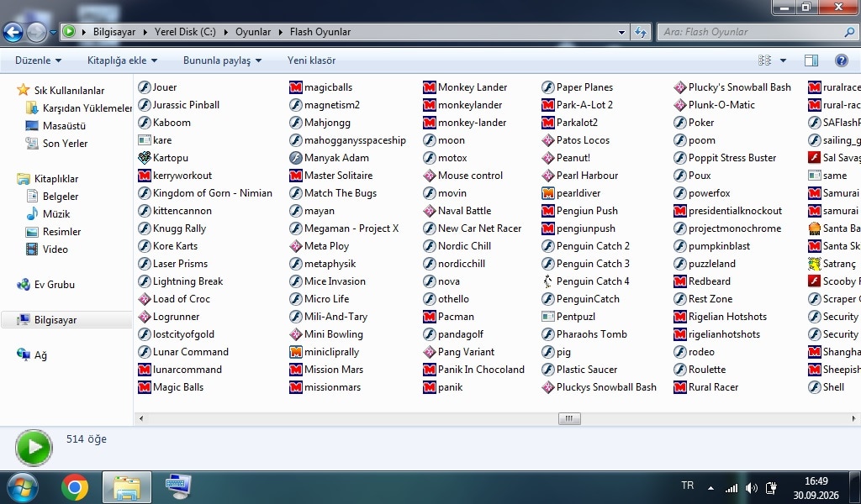Click the Pentpuzl file icon
This screenshot has height=504, width=861.
pyautogui.click(x=548, y=317)
